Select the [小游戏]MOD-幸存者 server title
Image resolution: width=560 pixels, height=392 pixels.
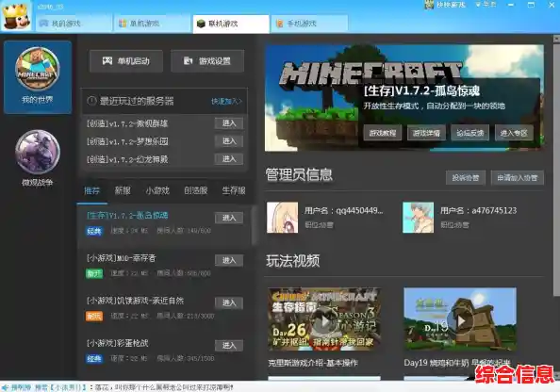122,258
